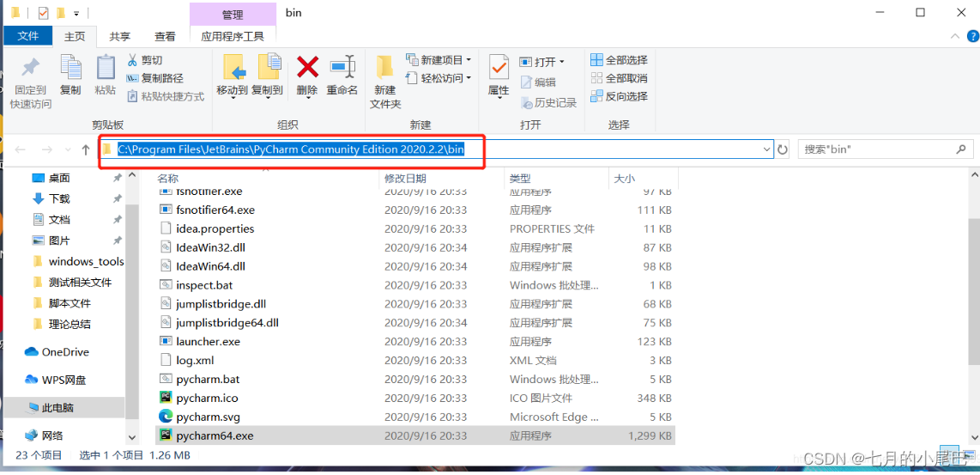Click Copy path (复制路径)

click(155, 78)
